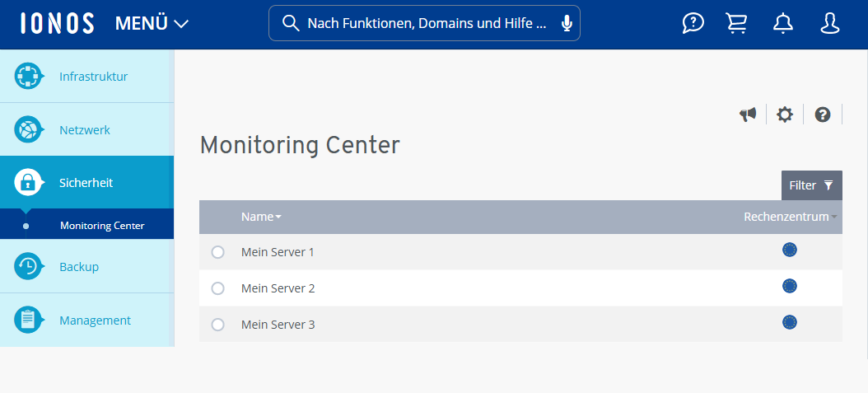
Task: Collapse the Sicherheit menu section
Action: pos(87,182)
